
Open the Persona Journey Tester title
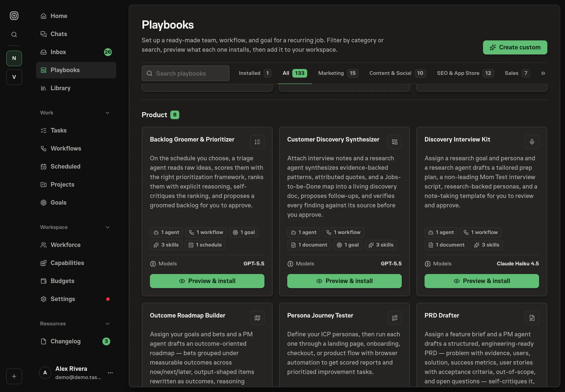click(320, 315)
